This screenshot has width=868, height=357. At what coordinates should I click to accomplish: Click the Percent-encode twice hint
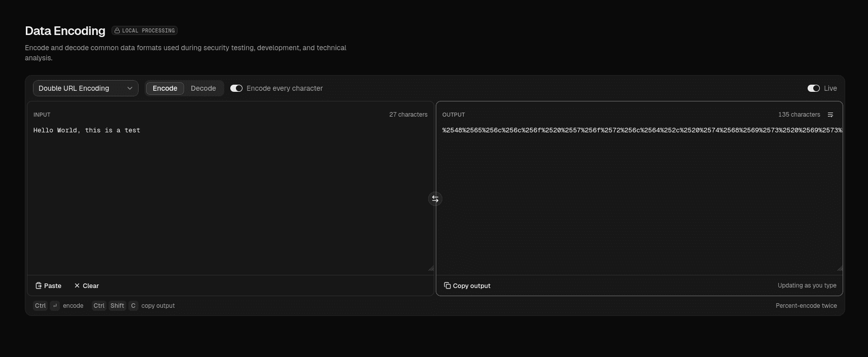point(806,306)
